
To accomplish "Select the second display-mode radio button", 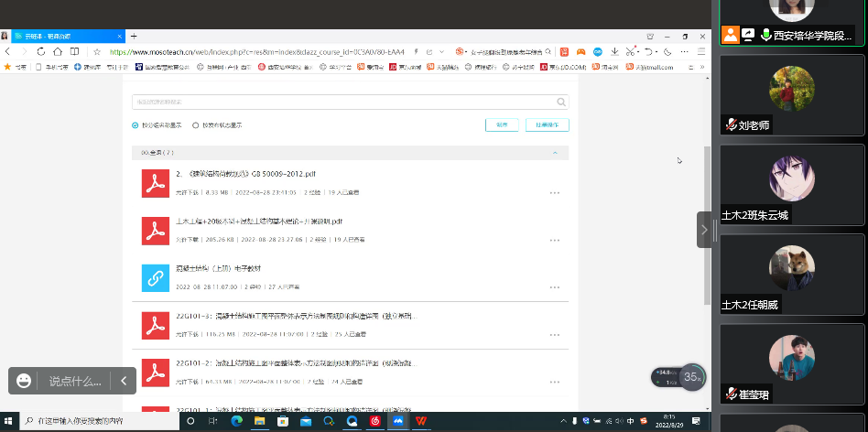I will 195,125.
